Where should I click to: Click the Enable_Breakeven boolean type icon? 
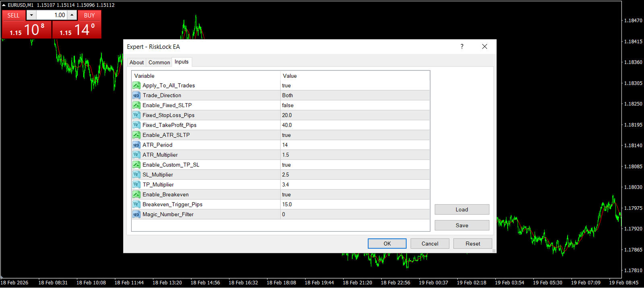(136, 195)
